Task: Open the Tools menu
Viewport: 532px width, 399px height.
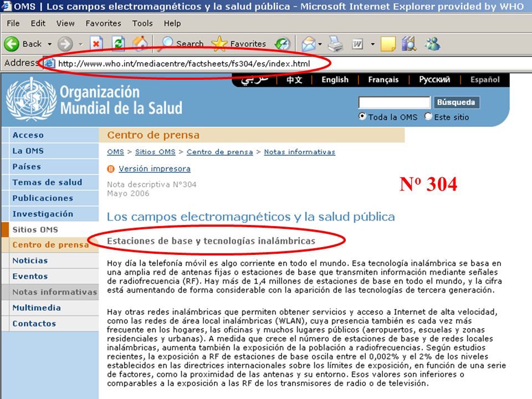Action: click(x=142, y=23)
